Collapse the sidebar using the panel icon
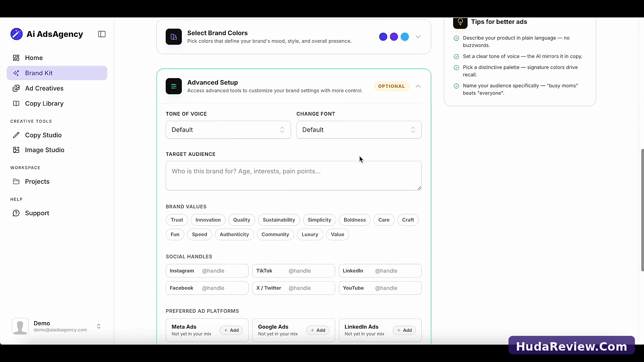 click(102, 34)
